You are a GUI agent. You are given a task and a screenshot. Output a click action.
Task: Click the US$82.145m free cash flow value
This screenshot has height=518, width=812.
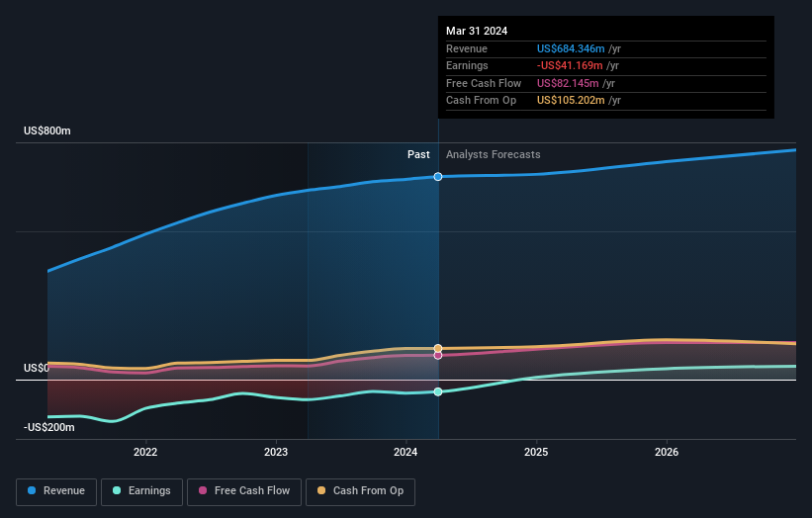pyautogui.click(x=568, y=83)
